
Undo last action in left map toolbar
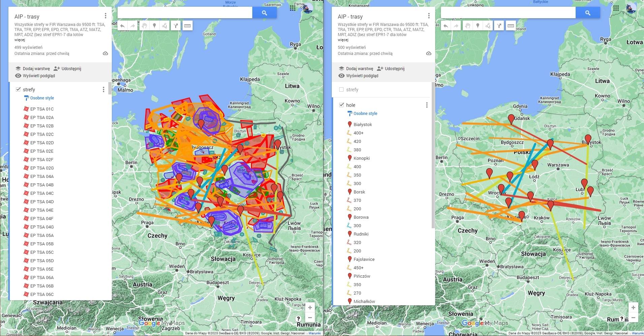point(123,26)
